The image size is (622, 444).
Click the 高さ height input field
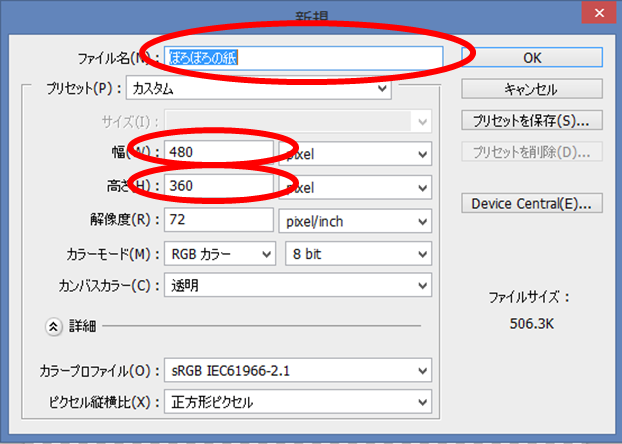tap(218, 186)
